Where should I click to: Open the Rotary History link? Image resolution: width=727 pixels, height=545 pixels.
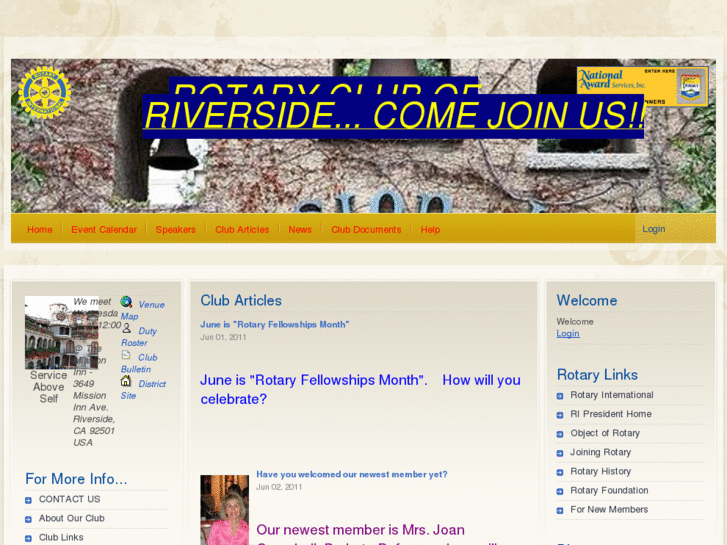coord(600,471)
